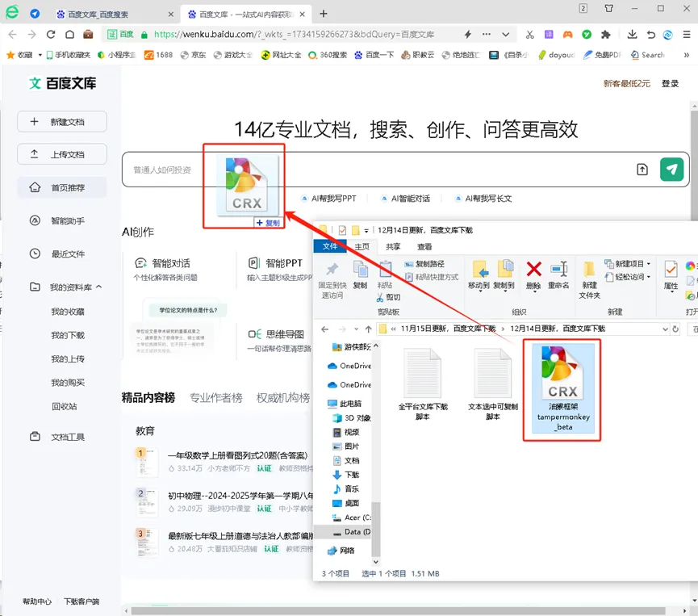
Task: Click the browser back arrow
Action: tap(12, 34)
